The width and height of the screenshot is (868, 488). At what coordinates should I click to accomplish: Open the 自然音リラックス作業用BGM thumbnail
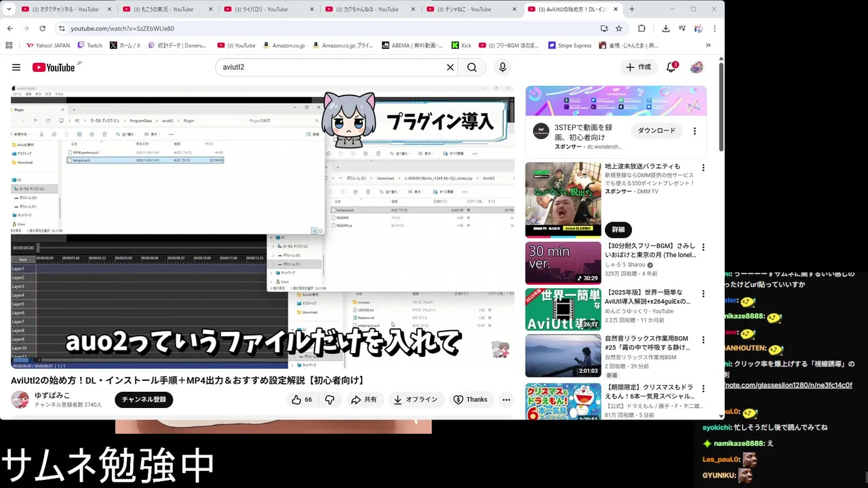coord(563,355)
